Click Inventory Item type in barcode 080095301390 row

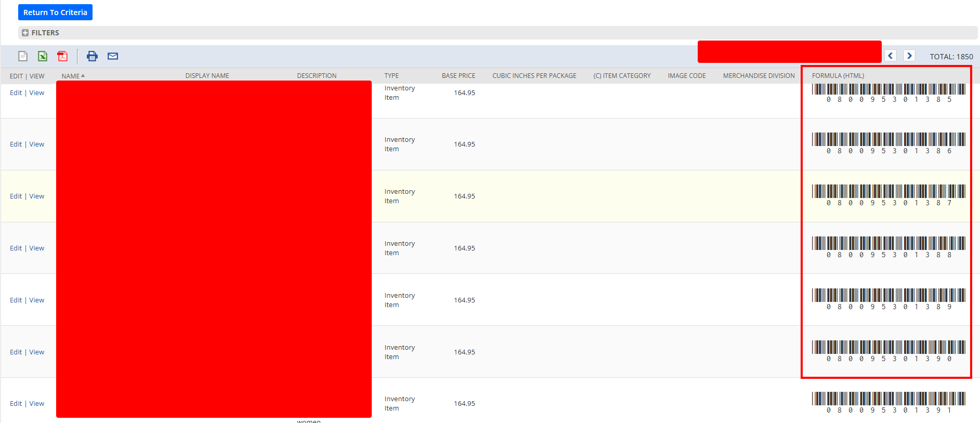[x=399, y=352]
